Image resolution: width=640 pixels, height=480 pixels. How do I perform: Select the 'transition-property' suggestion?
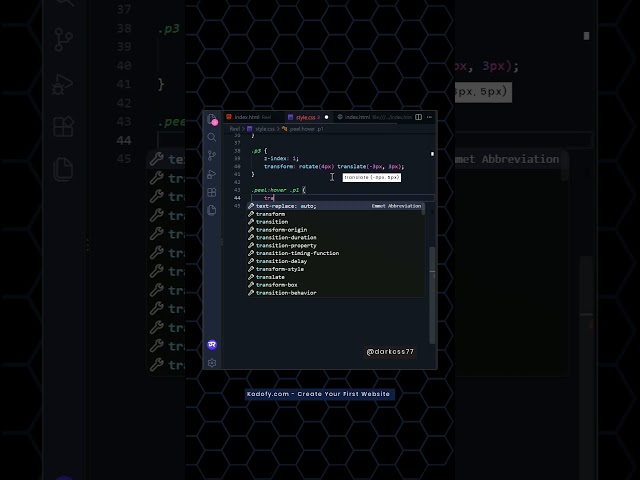click(336, 245)
